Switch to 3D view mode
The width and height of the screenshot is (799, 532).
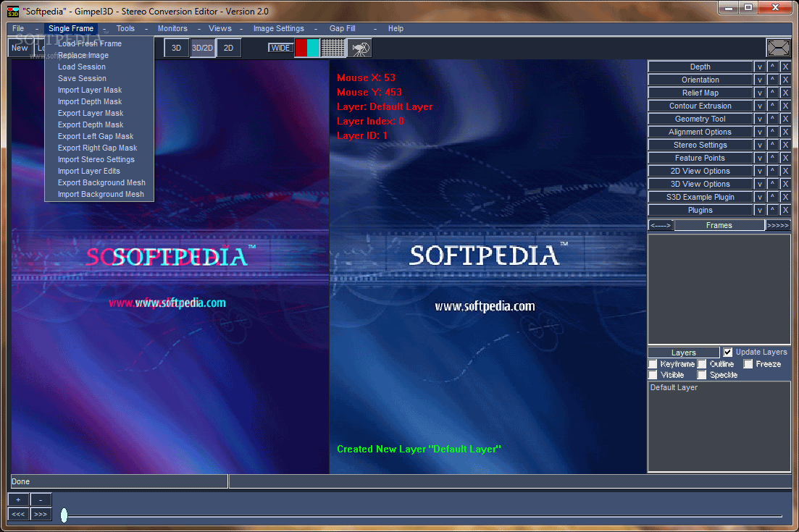pos(176,48)
